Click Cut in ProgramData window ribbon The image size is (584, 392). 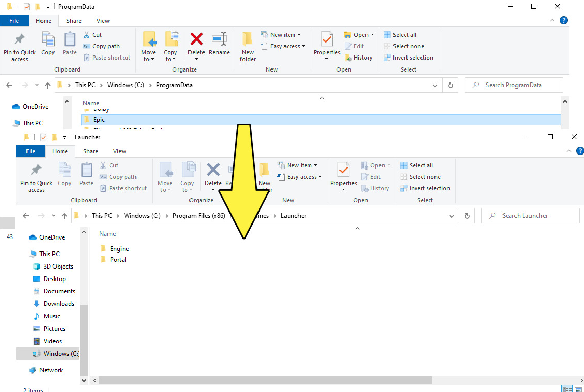92,35
